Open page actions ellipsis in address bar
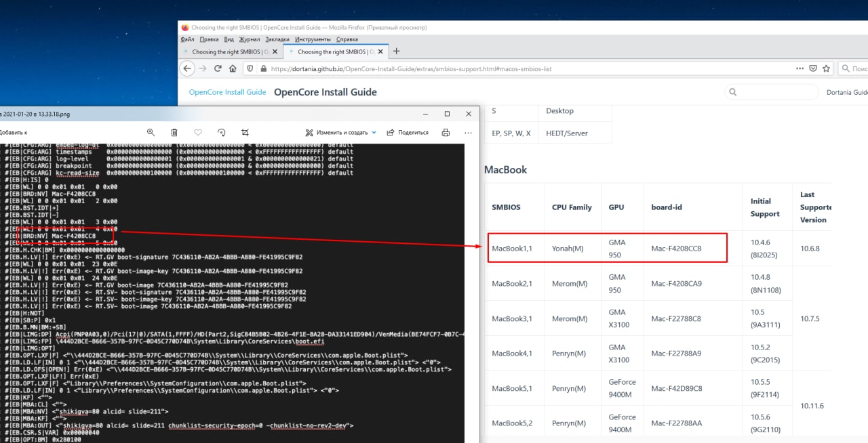This screenshot has width=868, height=443. coord(800,68)
